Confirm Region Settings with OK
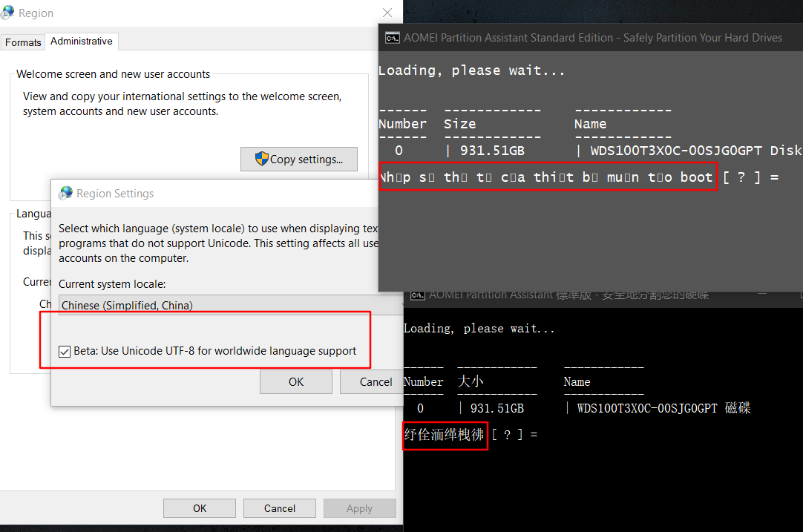This screenshot has width=803, height=532. (295, 381)
